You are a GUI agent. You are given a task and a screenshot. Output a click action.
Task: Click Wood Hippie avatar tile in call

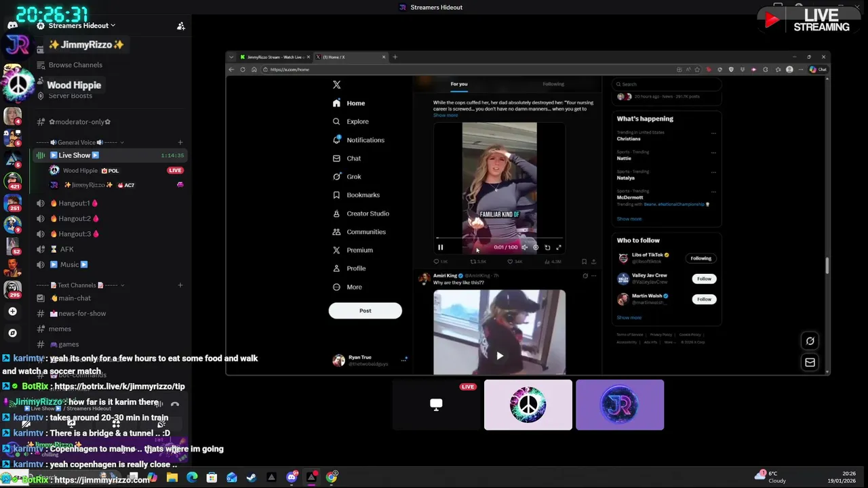point(528,405)
